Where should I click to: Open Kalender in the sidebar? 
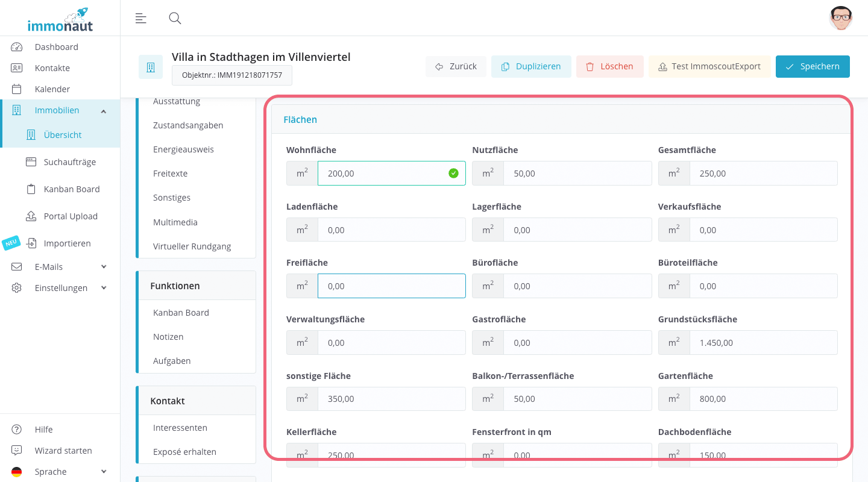tap(52, 89)
